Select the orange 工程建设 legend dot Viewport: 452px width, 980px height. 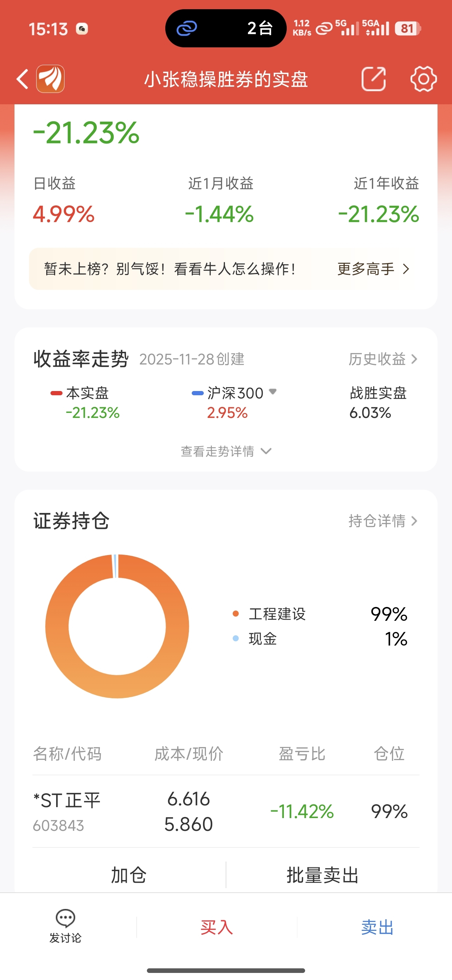point(236,614)
